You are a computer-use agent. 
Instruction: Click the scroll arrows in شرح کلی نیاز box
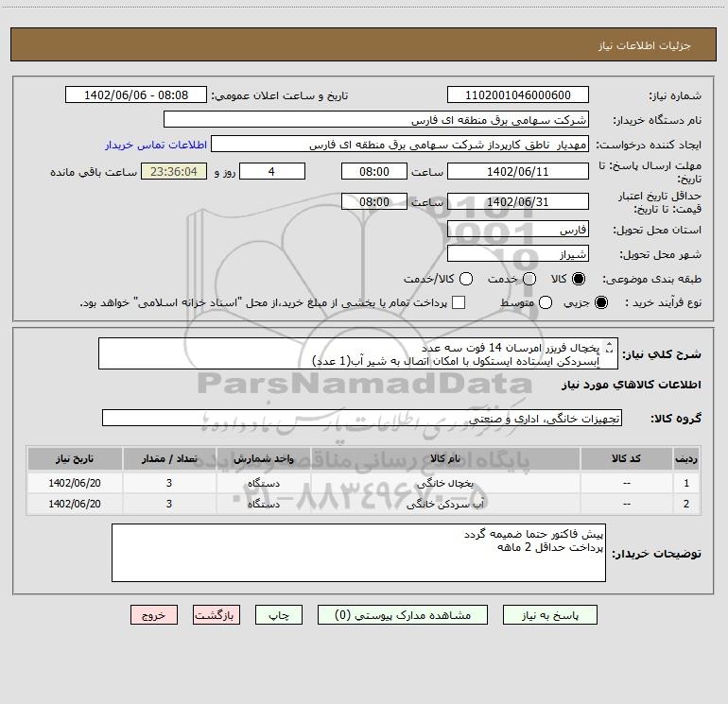pyautogui.click(x=610, y=348)
